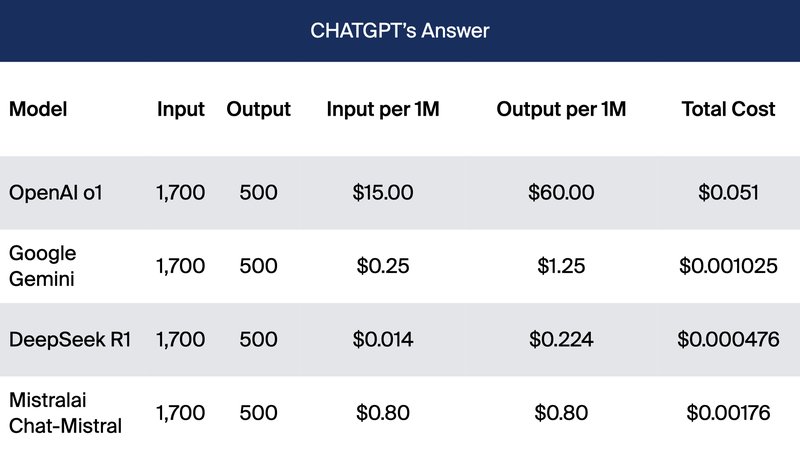Select the "Output per 1M" column header

pyautogui.click(x=561, y=110)
